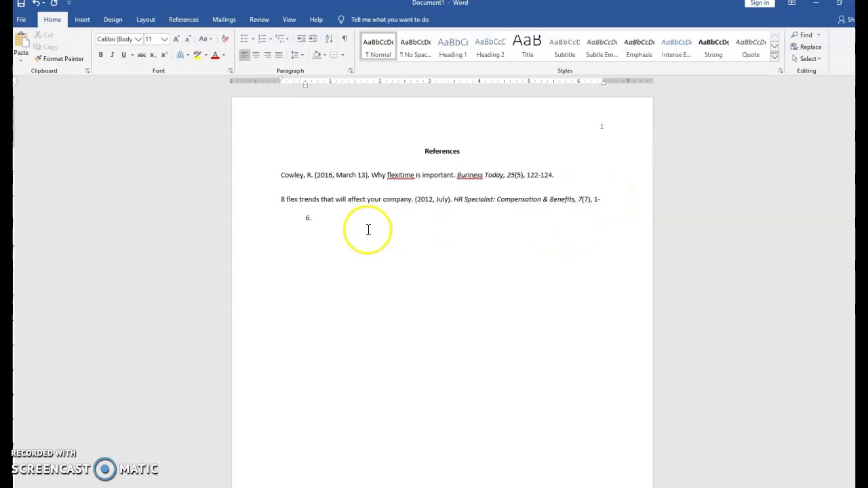Increase paragraph indent
The height and width of the screenshot is (488, 868).
313,39
